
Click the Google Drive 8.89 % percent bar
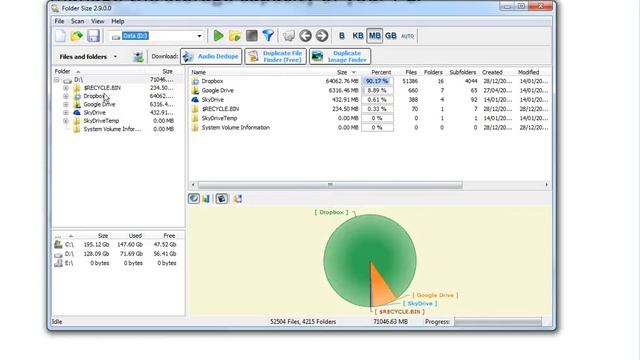coord(377,91)
